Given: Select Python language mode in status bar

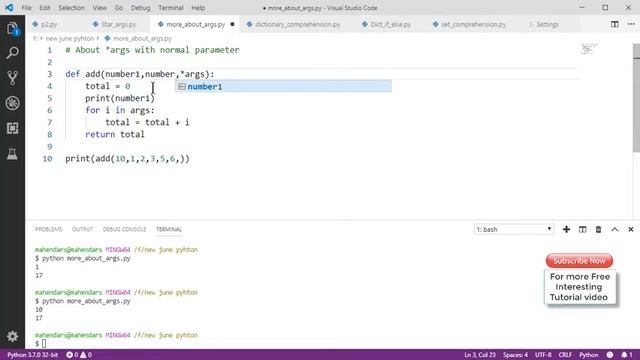Looking at the screenshot, I should pyautogui.click(x=589, y=355).
